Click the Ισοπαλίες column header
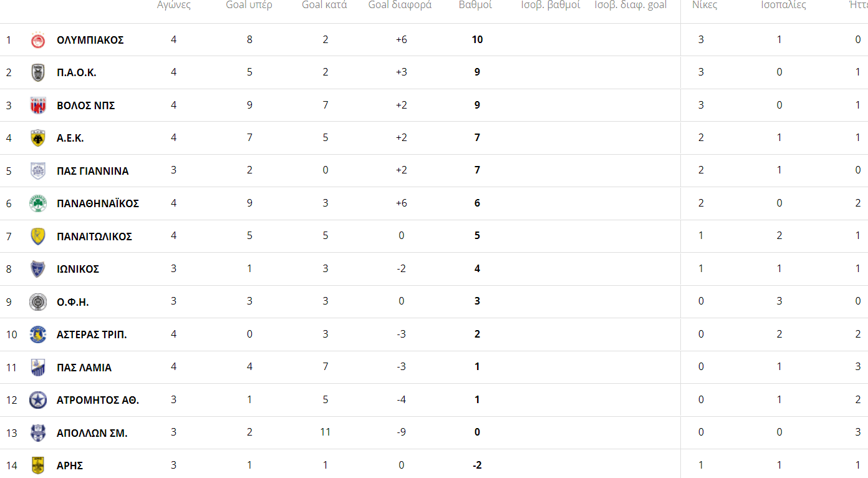The image size is (868, 478). point(783,5)
